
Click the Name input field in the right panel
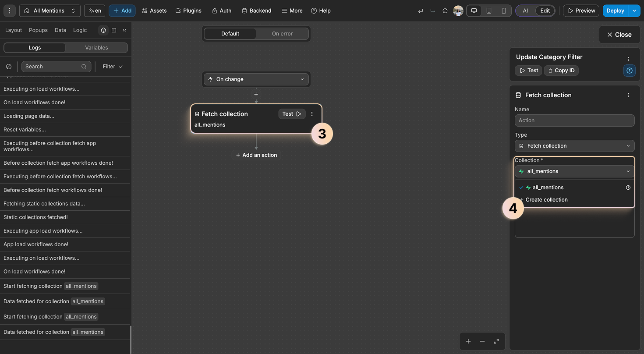pyautogui.click(x=574, y=120)
